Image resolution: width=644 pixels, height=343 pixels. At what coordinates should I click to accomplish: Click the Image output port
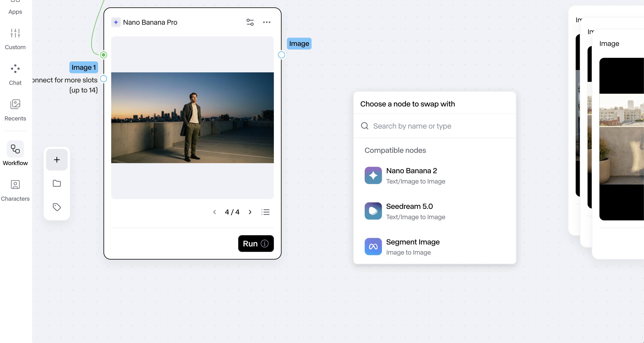click(x=282, y=55)
